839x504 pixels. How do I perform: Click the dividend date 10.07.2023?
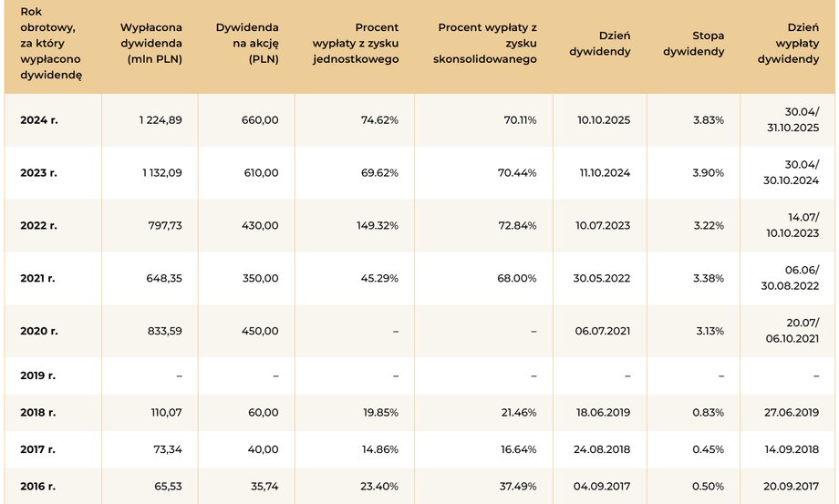tap(603, 225)
